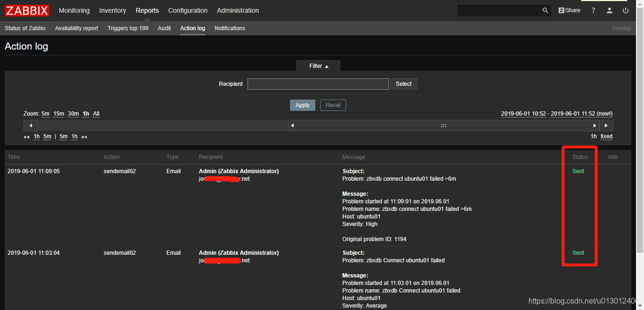Click into the Recipient input field

coord(318,84)
